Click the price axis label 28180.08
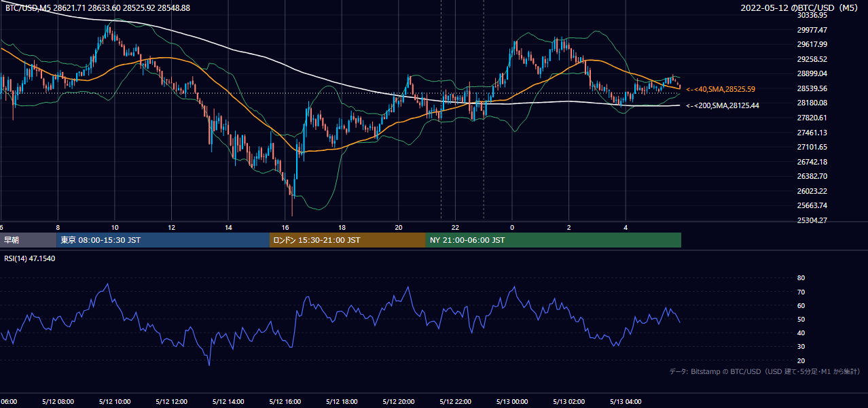 pos(812,103)
